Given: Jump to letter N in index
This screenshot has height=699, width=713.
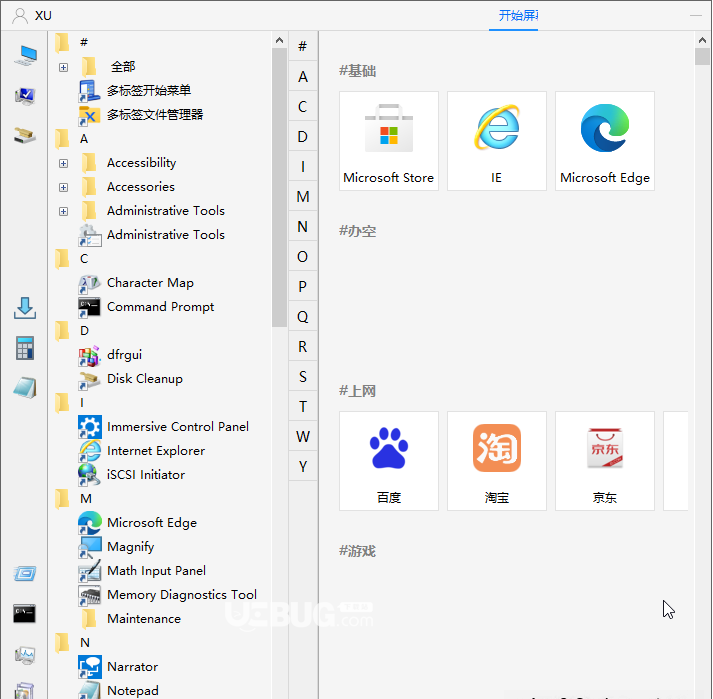Looking at the screenshot, I should point(303,226).
